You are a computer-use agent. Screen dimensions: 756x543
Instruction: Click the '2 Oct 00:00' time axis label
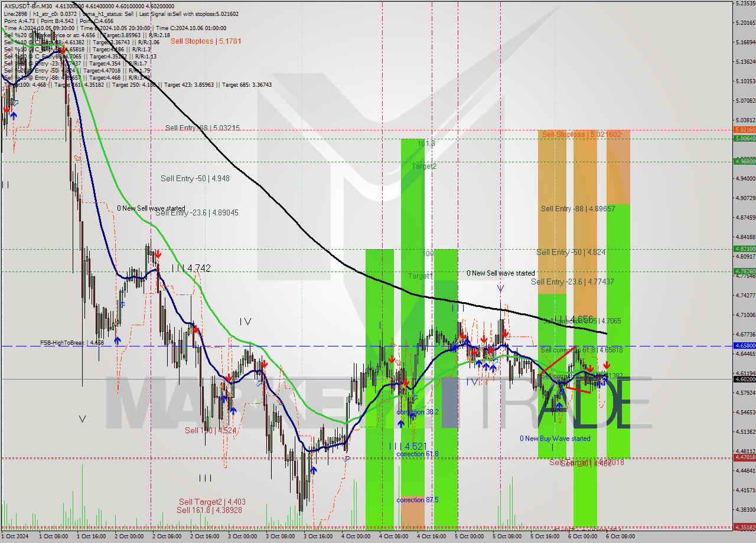(129, 537)
